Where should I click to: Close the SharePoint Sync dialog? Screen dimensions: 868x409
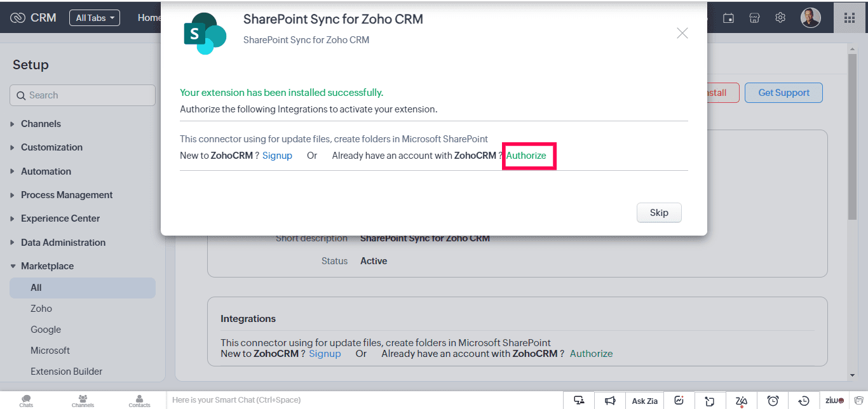coord(682,33)
